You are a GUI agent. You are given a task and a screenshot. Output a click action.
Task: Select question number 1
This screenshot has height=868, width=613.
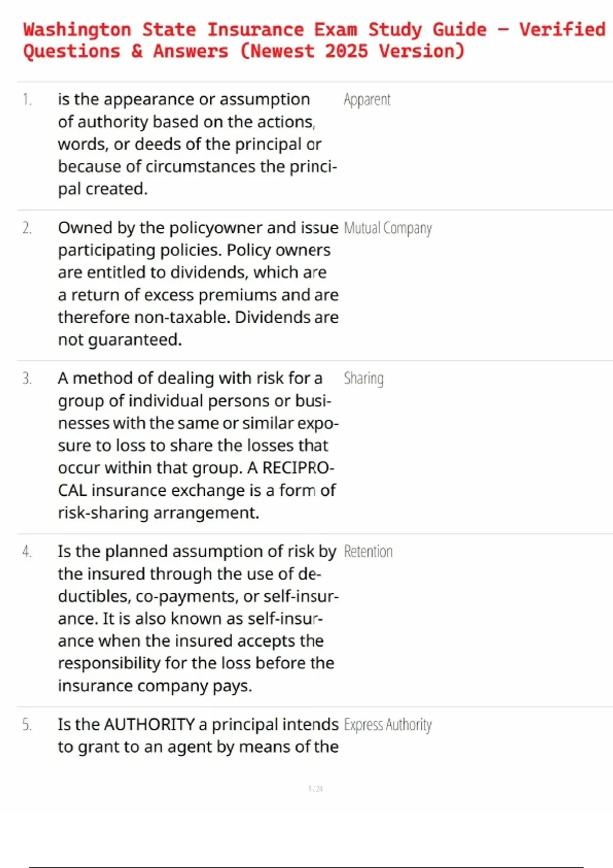(27, 100)
